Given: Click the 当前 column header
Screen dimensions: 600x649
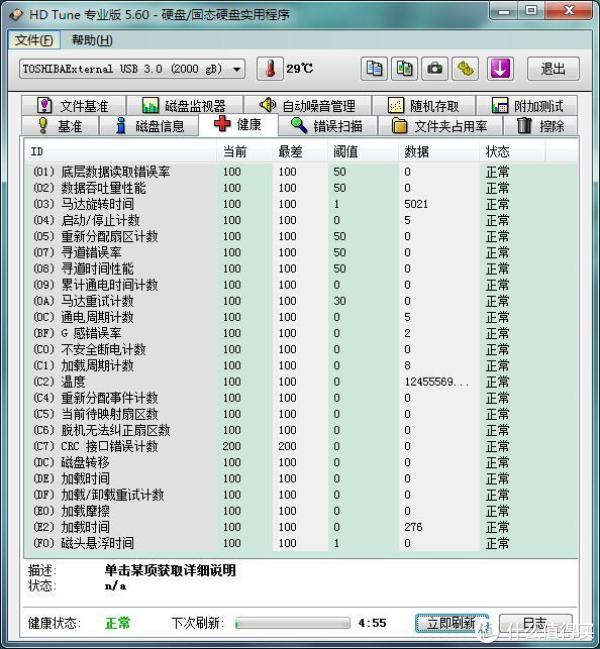Looking at the screenshot, I should [x=244, y=151].
